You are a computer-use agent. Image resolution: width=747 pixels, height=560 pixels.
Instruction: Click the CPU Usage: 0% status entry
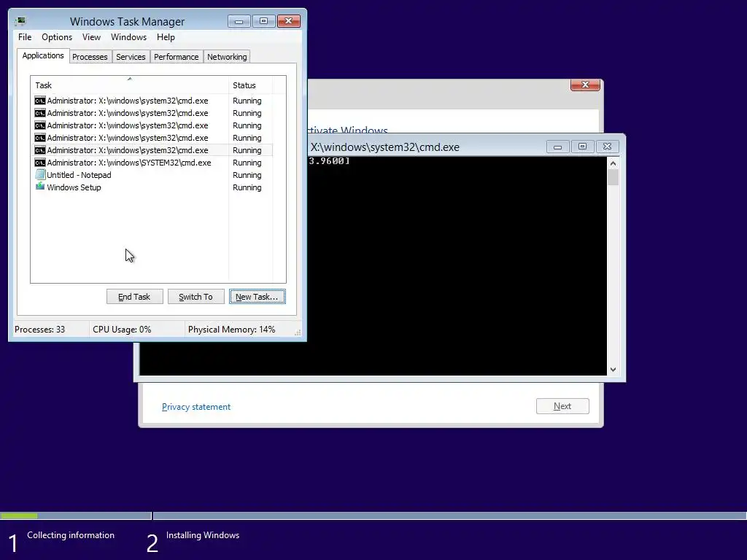(122, 330)
